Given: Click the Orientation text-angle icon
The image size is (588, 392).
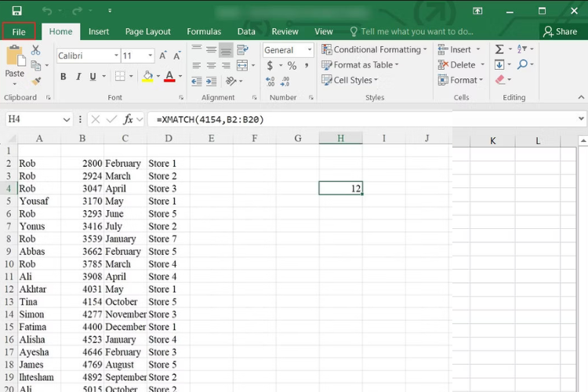Looking at the screenshot, I should tap(231, 81).
